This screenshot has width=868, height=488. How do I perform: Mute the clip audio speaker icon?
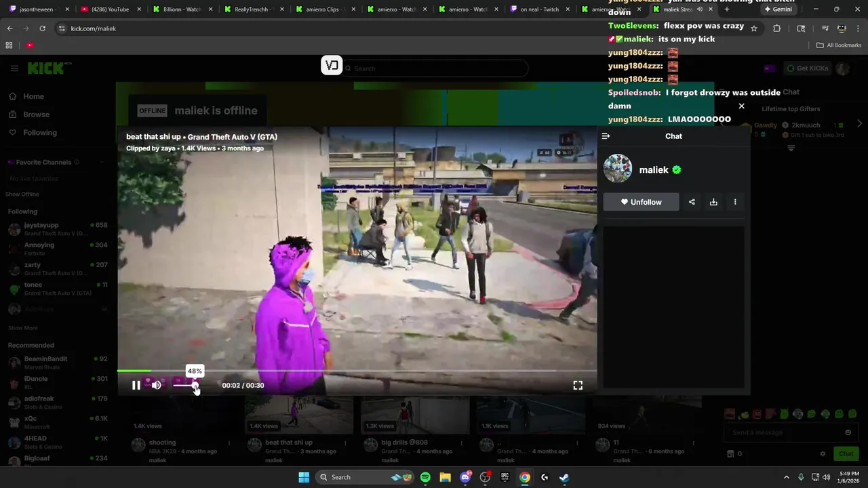pos(157,385)
